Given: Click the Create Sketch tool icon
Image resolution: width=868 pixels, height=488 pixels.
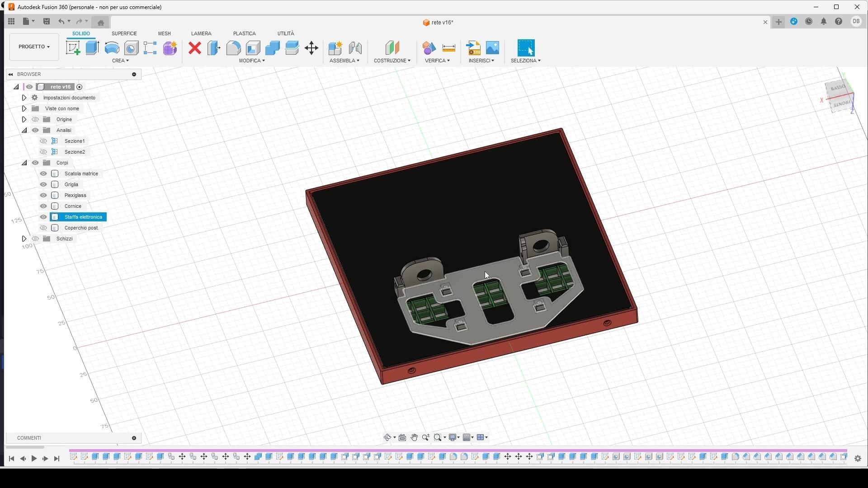Looking at the screenshot, I should [73, 48].
